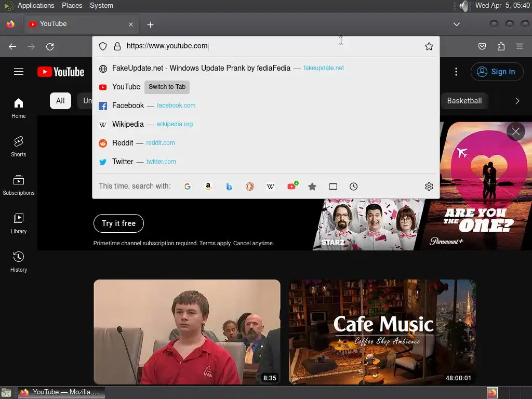Open History in sidebar

(19, 262)
